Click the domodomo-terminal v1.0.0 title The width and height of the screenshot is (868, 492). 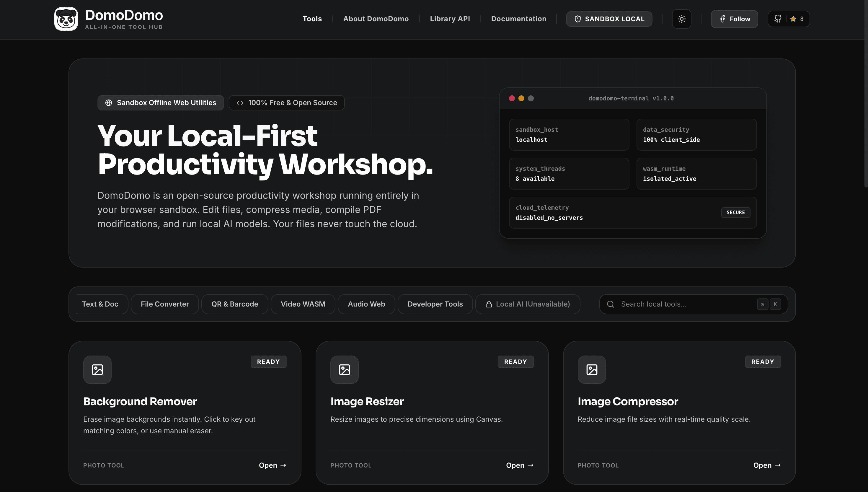click(x=631, y=98)
